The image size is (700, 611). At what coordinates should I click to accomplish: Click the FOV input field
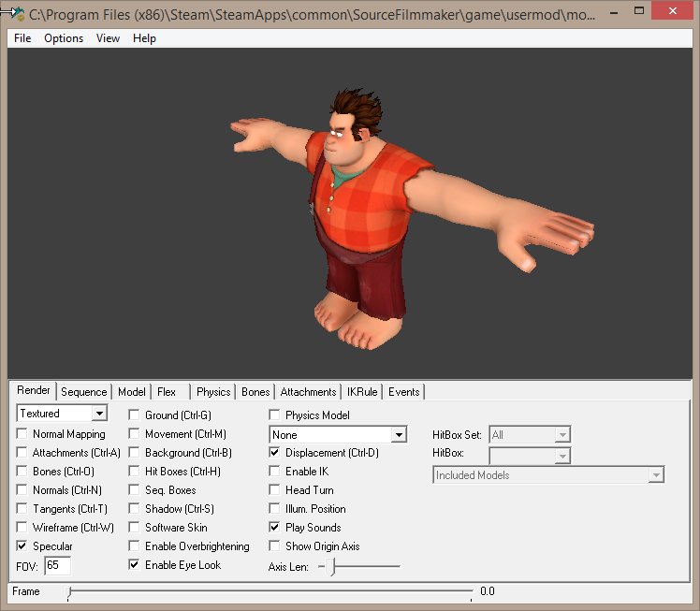coord(58,566)
